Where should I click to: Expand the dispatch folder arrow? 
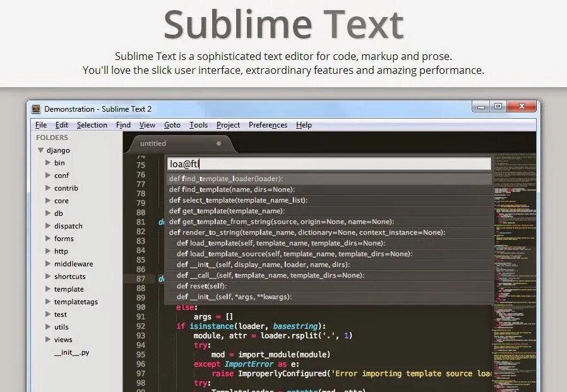48,225
